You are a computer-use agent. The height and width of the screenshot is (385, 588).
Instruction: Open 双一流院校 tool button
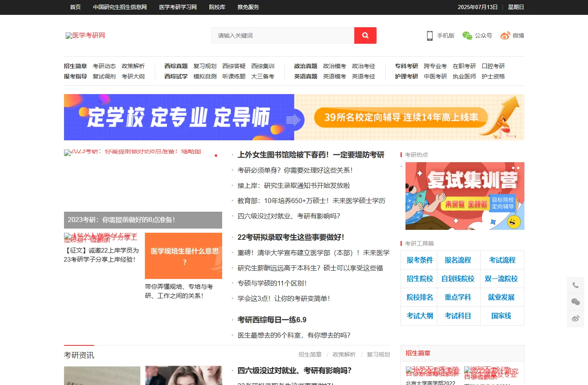501,279
